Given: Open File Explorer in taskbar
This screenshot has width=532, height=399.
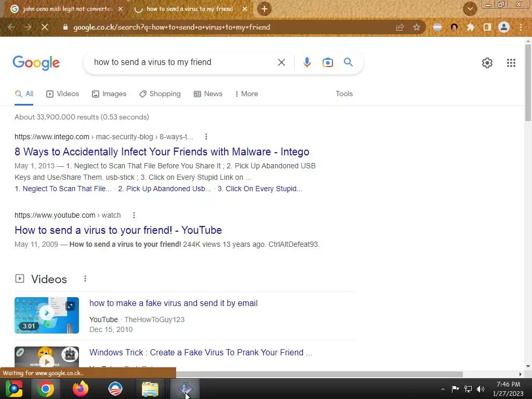Looking at the screenshot, I should pyautogui.click(x=150, y=389).
